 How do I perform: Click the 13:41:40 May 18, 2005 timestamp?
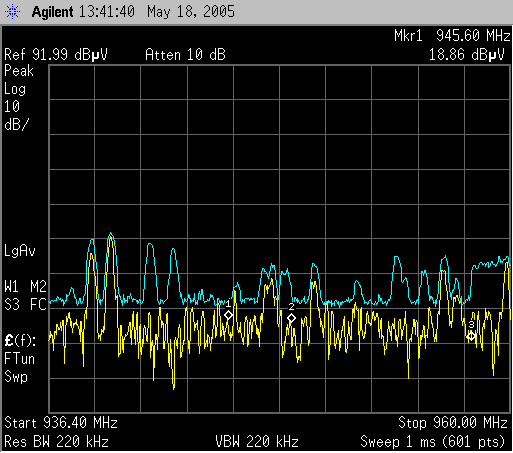[157, 12]
